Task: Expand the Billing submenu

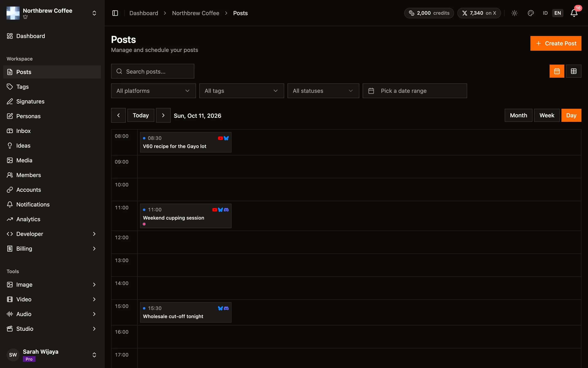Action: (x=94, y=249)
